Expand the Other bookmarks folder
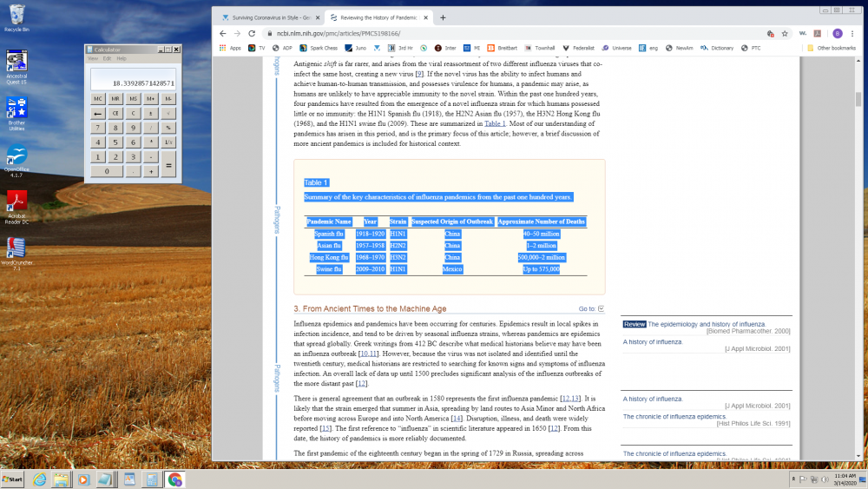This screenshot has width=868, height=489. click(832, 48)
